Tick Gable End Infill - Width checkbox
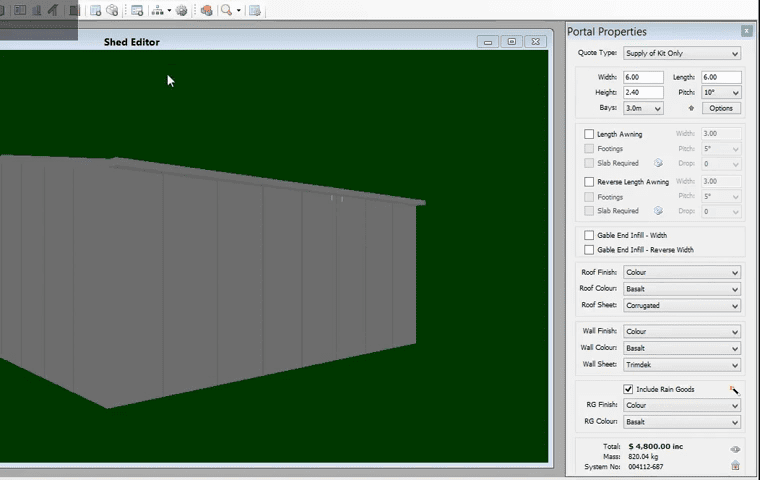This screenshot has width=760, height=480. click(589, 235)
